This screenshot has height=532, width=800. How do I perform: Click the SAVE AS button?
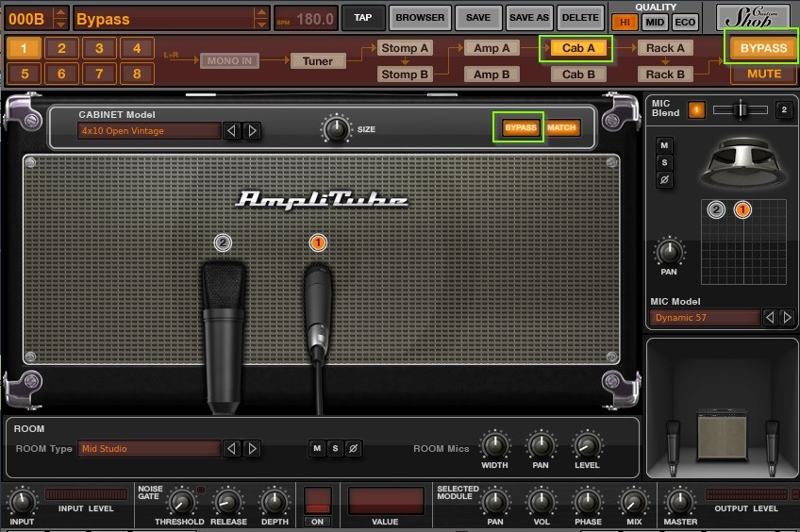[528, 17]
